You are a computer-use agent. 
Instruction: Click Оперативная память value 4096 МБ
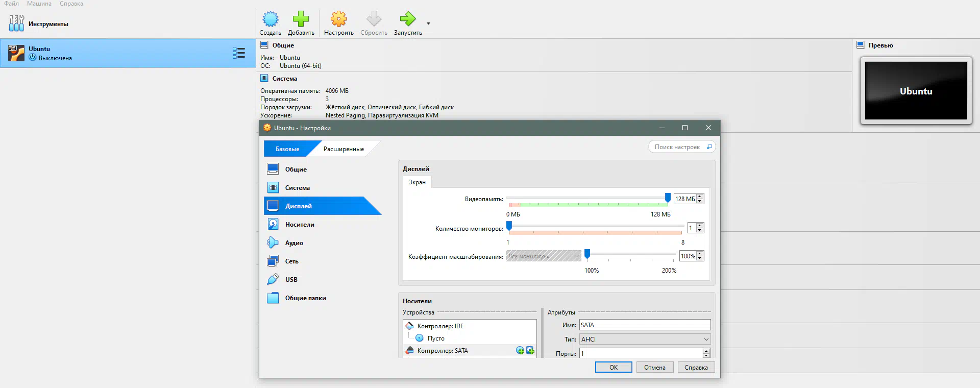(337, 91)
